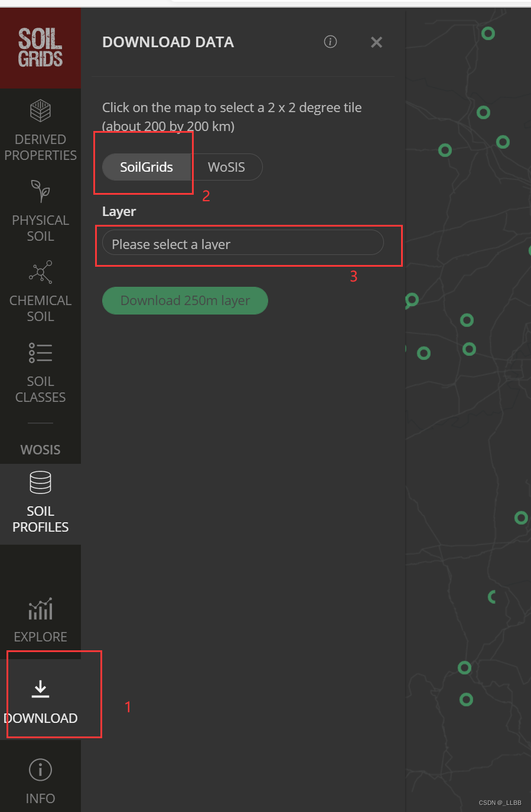Open the Physical Soil section
The width and height of the screenshot is (531, 812).
point(40,211)
